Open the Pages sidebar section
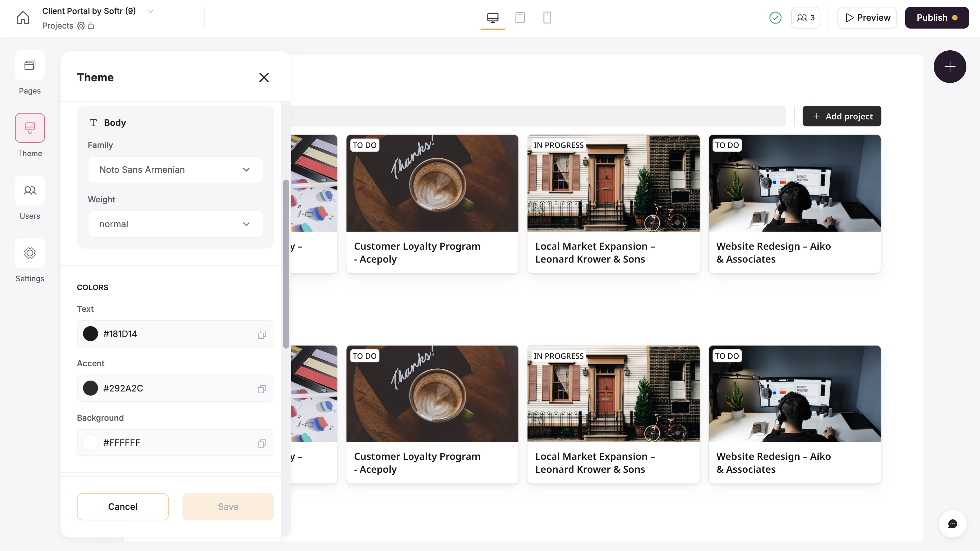 [x=30, y=65]
